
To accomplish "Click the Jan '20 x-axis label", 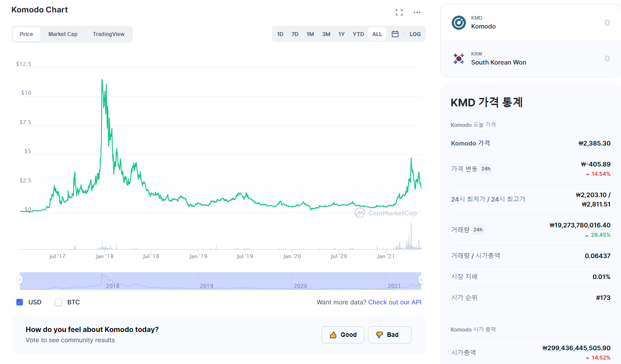I will click(292, 256).
